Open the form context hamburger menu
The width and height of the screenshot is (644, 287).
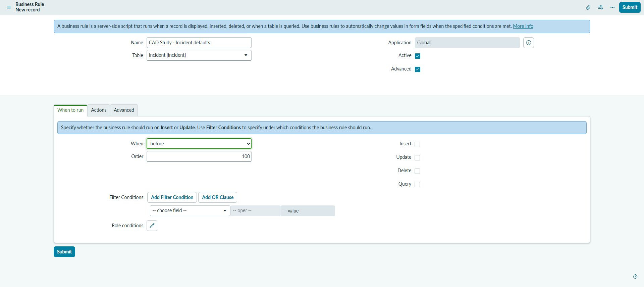[9, 7]
